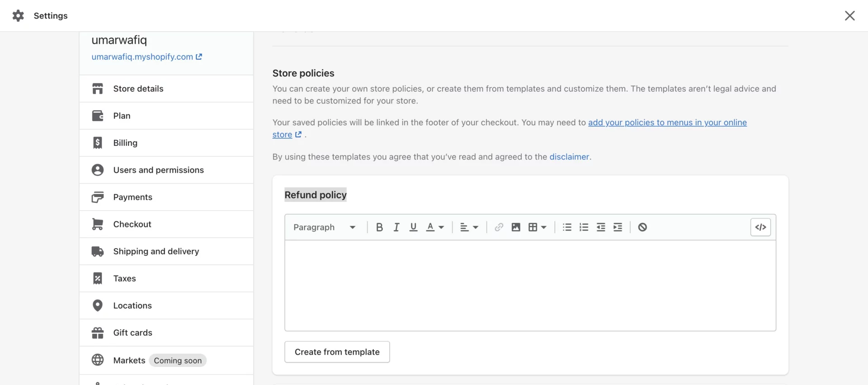Go to the Plan settings
This screenshot has height=385, width=868.
[166, 116]
